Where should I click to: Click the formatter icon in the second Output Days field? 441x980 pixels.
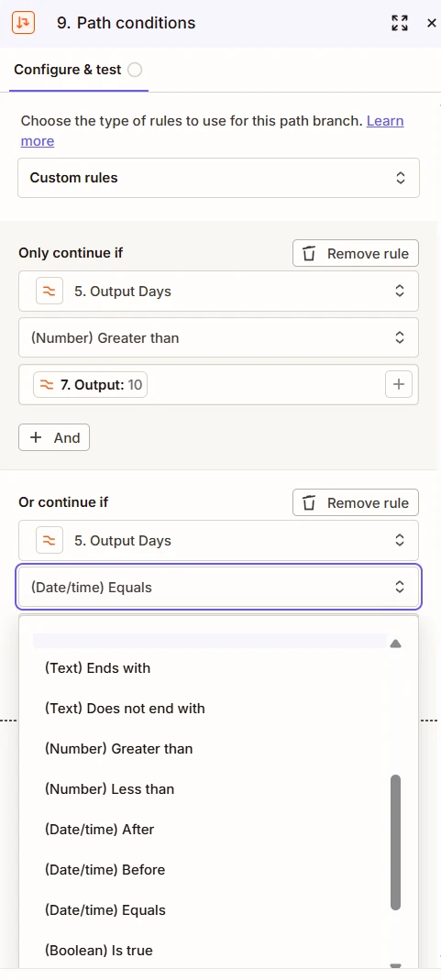[50, 541]
